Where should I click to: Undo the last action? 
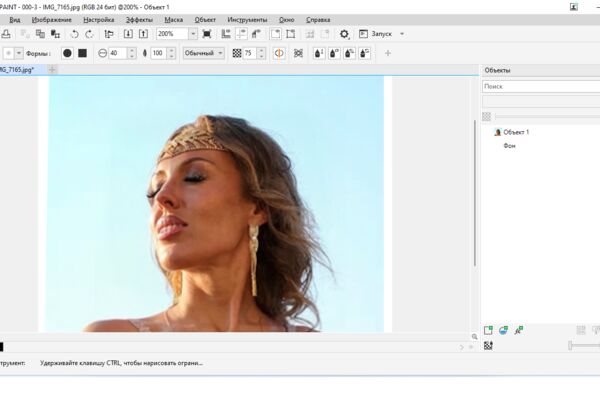click(x=75, y=34)
